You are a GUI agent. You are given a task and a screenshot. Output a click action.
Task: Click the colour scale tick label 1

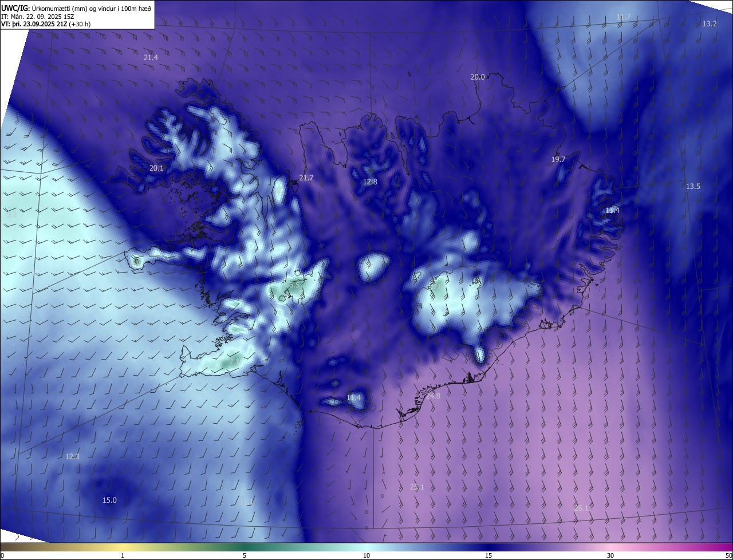(x=123, y=555)
